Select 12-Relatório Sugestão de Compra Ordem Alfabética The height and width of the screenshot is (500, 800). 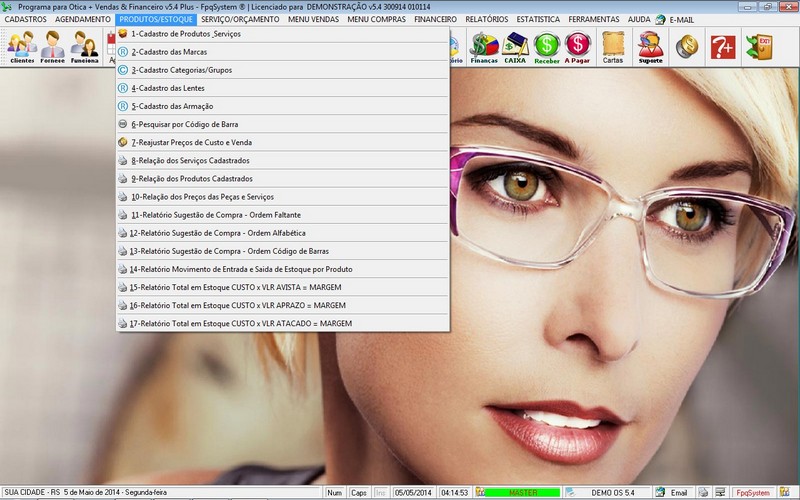(x=283, y=233)
